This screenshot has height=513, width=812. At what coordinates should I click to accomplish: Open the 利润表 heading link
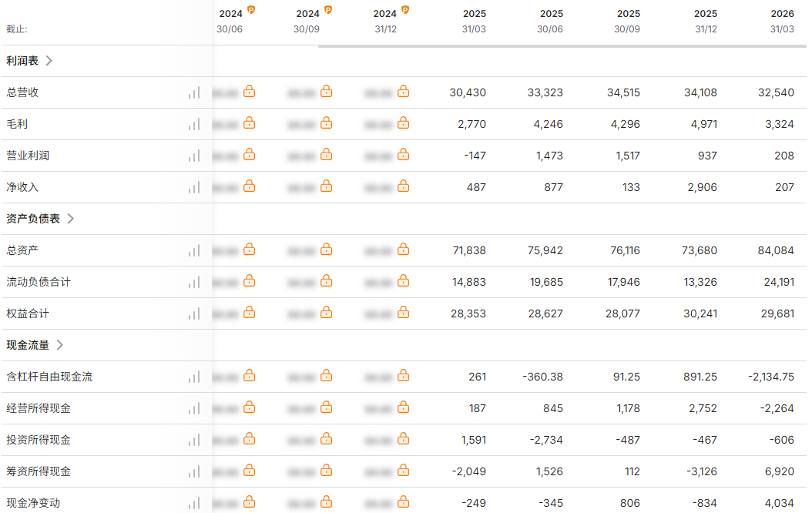pyautogui.click(x=22, y=61)
